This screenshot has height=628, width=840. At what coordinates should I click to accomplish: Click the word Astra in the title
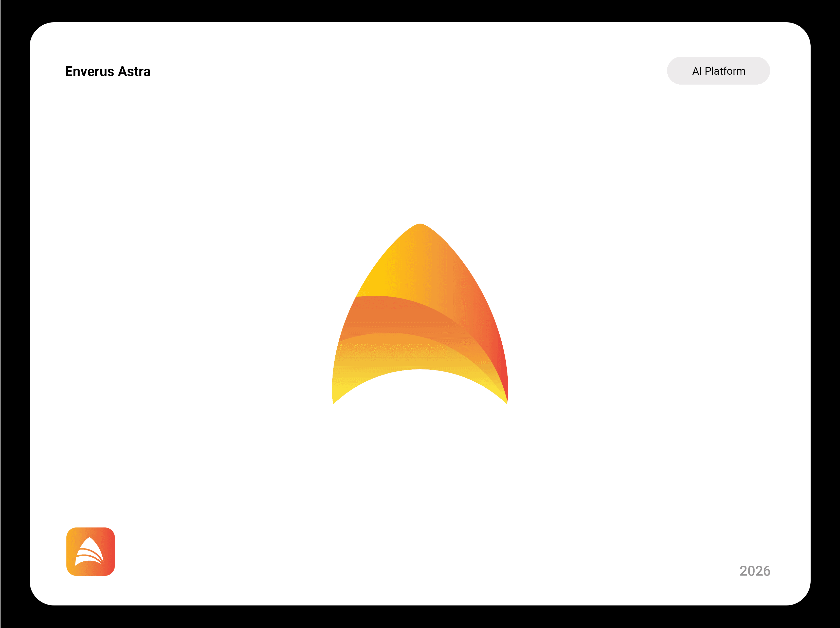pos(134,71)
